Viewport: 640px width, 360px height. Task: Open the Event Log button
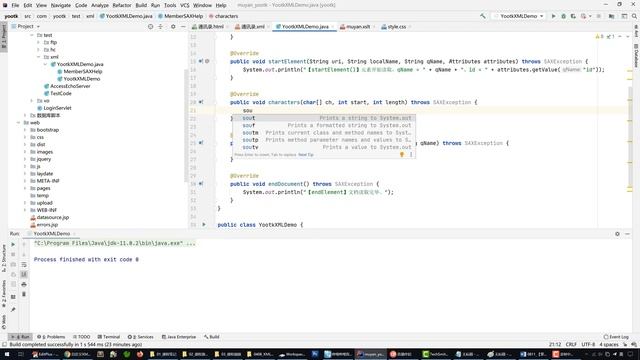click(616, 337)
